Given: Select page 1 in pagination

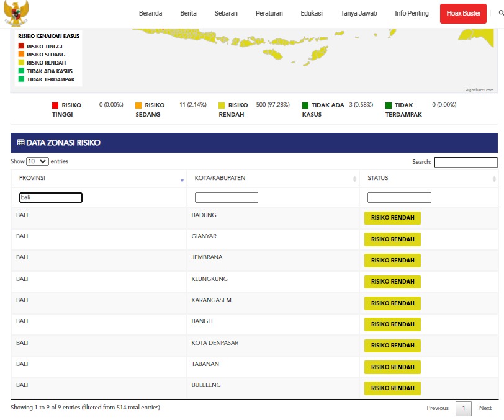Looking at the screenshot, I should coord(463,408).
